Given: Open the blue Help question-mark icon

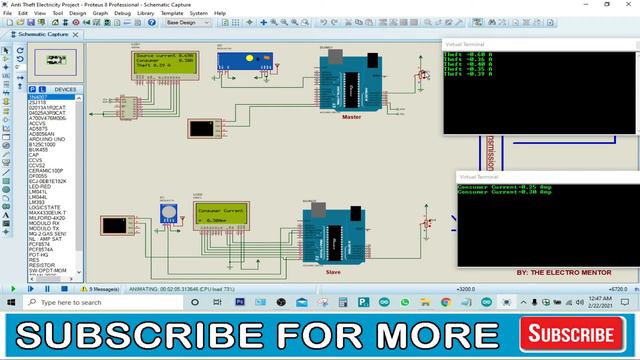Looking at the screenshot, I should tap(151, 22).
